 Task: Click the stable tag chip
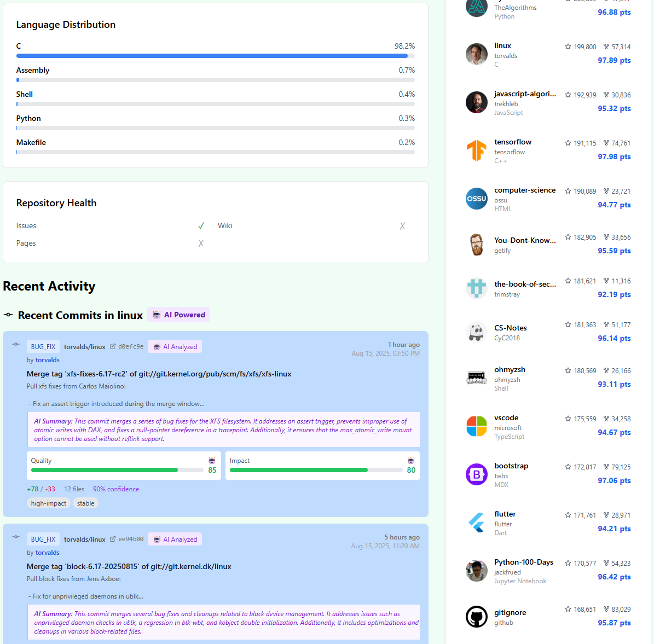tap(85, 503)
